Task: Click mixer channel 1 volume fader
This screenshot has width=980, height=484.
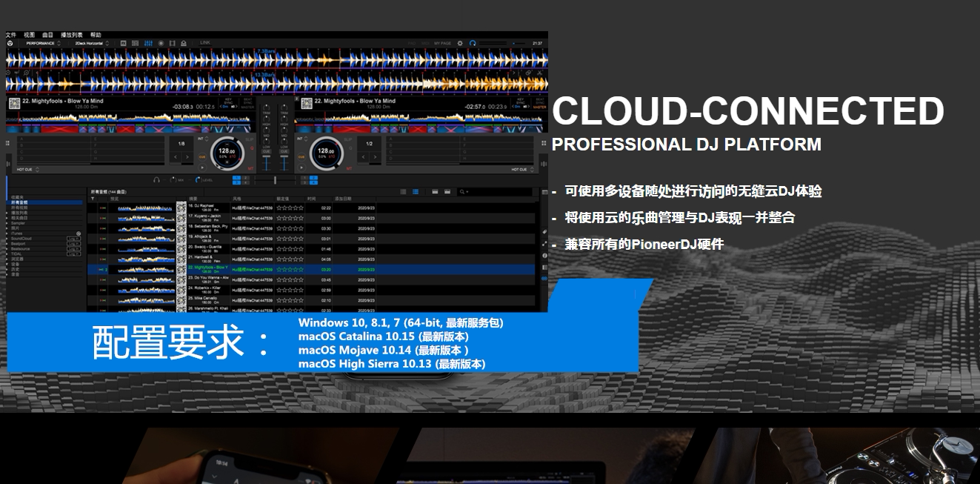Action: click(266, 162)
